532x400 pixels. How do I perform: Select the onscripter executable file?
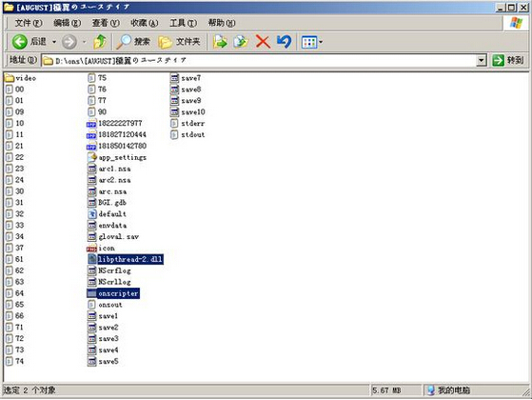113,293
